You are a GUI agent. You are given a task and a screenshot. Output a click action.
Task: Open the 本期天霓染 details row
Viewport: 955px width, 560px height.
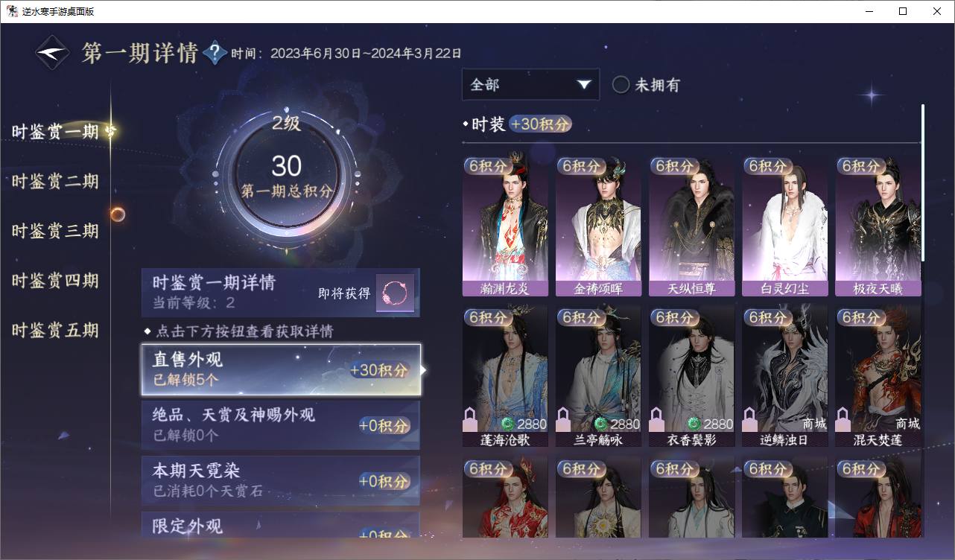(281, 481)
